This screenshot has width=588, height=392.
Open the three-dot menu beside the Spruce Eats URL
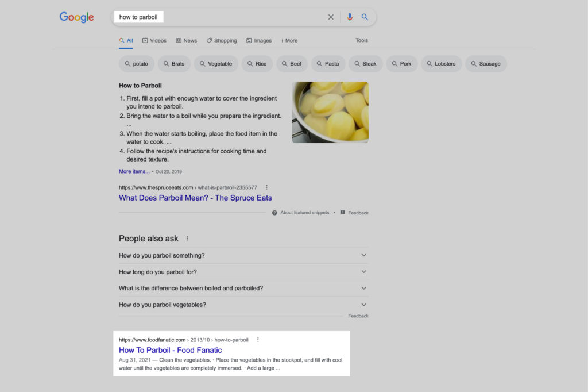[266, 187]
